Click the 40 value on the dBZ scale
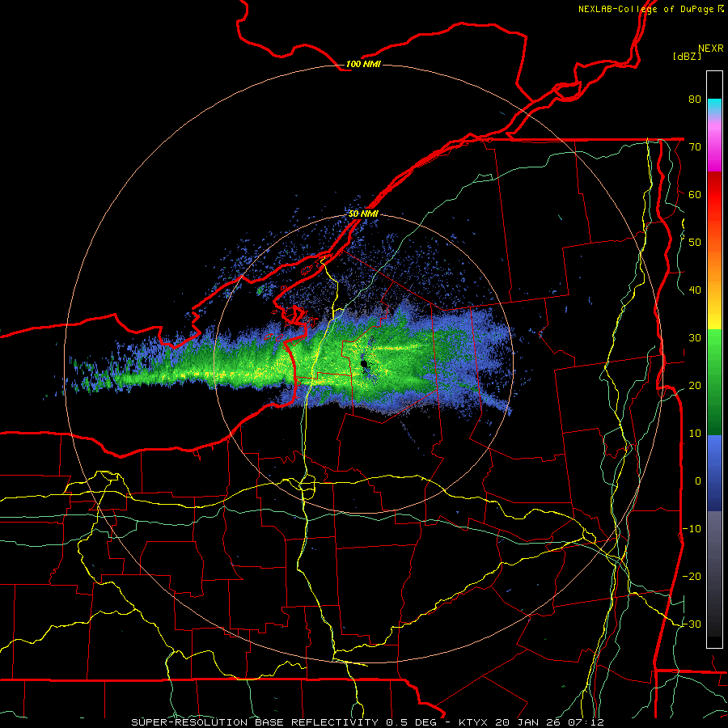728x728 pixels. coord(695,290)
